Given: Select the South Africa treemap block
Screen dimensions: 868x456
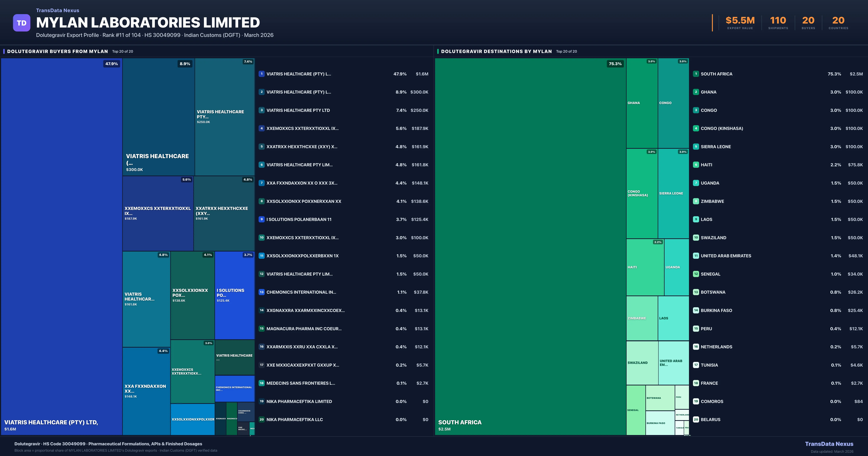Looking at the screenshot, I should (x=530, y=246).
